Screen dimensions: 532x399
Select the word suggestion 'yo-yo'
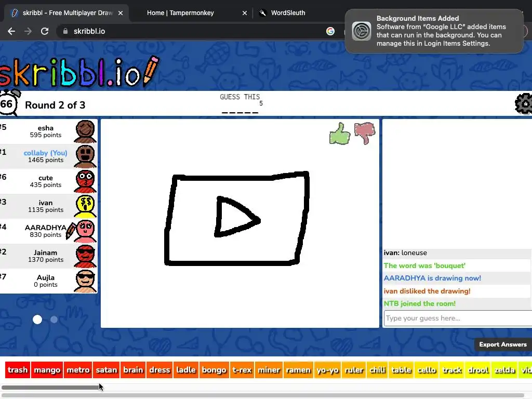pyautogui.click(x=328, y=370)
